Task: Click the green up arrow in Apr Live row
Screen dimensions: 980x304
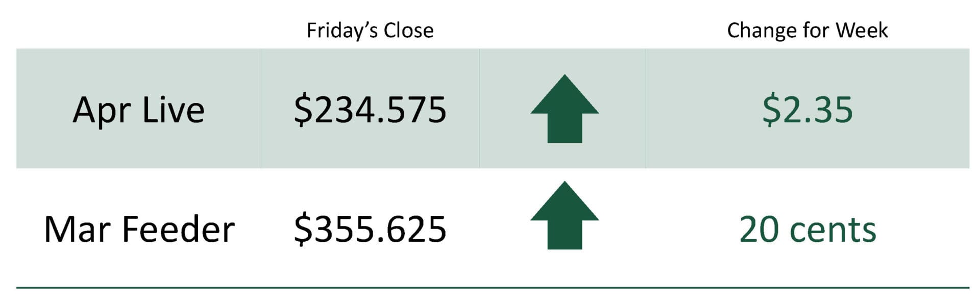Action: 565,110
